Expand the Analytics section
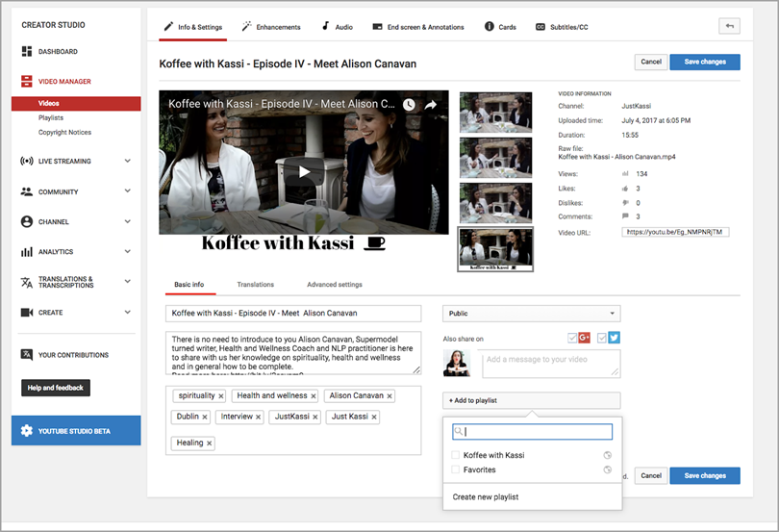 [128, 252]
